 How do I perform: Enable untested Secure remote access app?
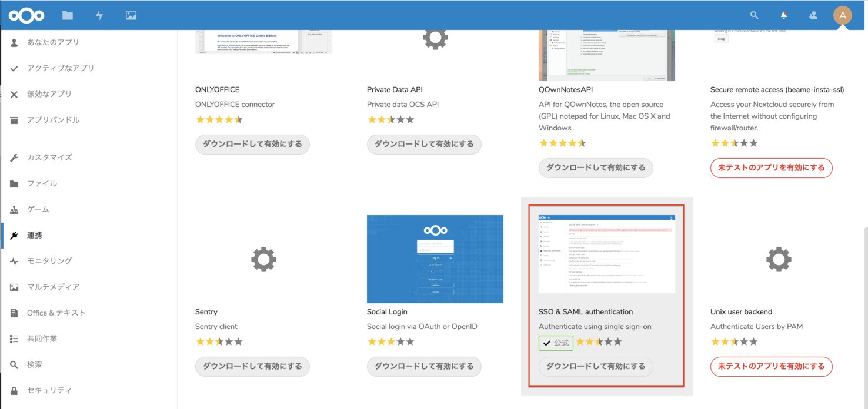click(771, 167)
